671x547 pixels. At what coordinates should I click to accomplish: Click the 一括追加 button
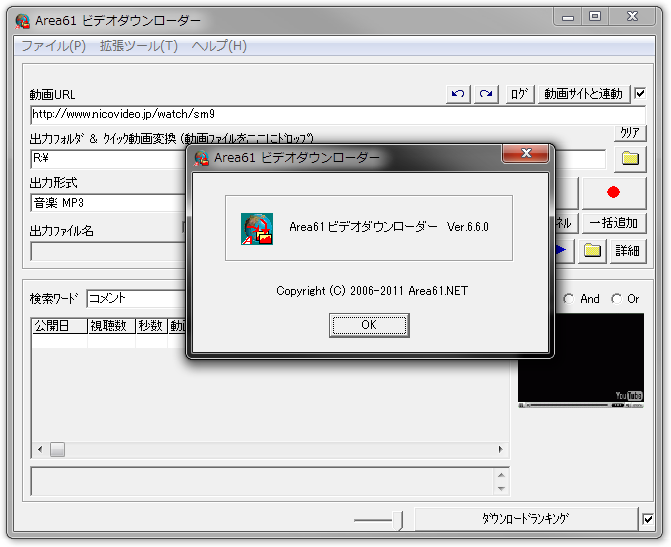pos(614,223)
